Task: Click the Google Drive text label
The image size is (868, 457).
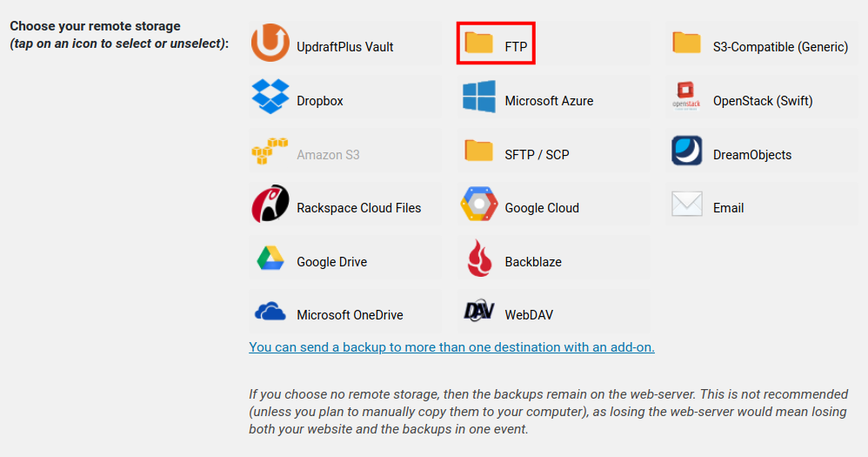Action: 331,262
